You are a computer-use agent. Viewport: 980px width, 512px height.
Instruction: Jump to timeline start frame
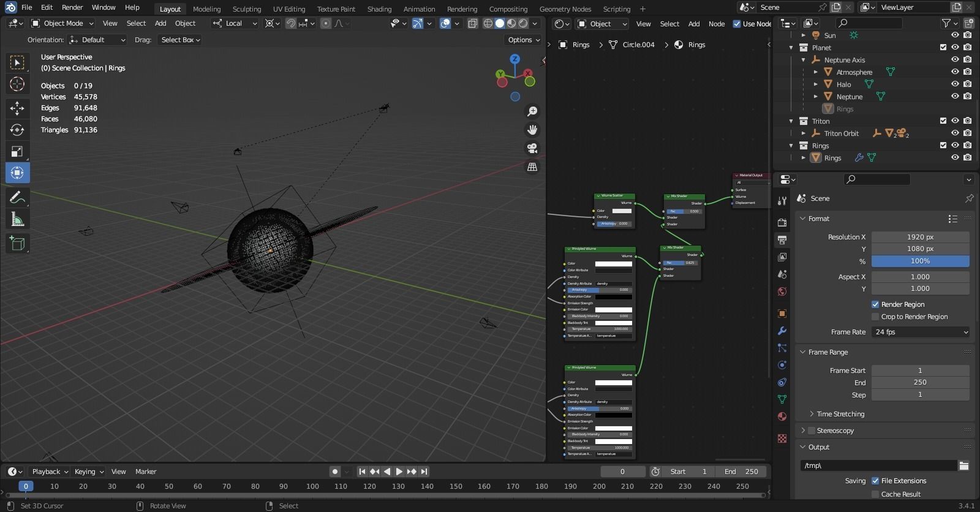tap(362, 472)
